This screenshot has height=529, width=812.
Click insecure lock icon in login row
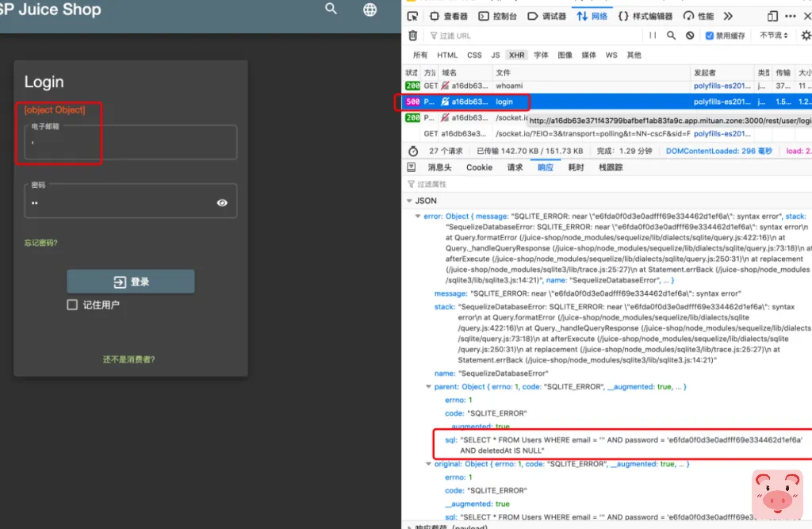pyautogui.click(x=445, y=102)
